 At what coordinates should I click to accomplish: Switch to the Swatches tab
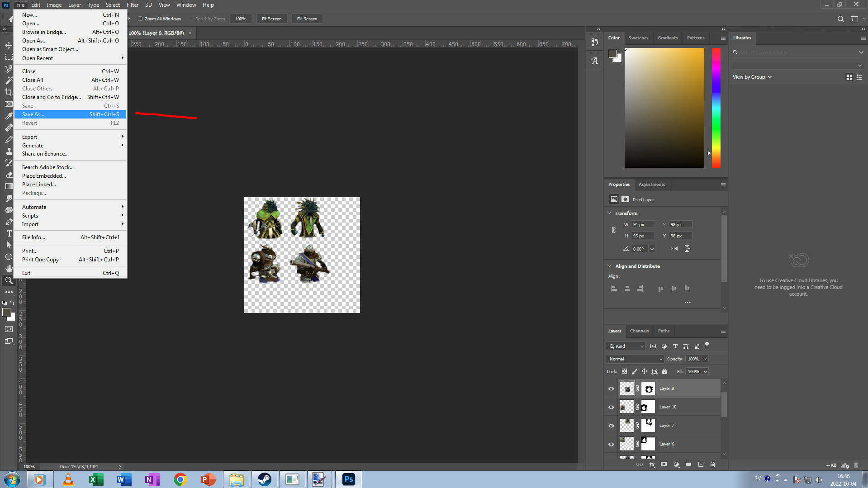(x=638, y=38)
